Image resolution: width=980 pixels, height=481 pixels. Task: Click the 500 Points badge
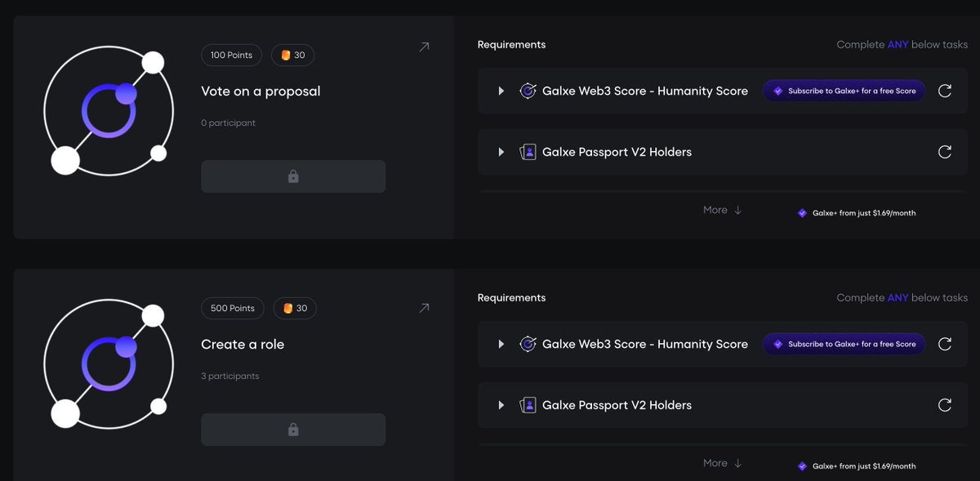pyautogui.click(x=233, y=308)
